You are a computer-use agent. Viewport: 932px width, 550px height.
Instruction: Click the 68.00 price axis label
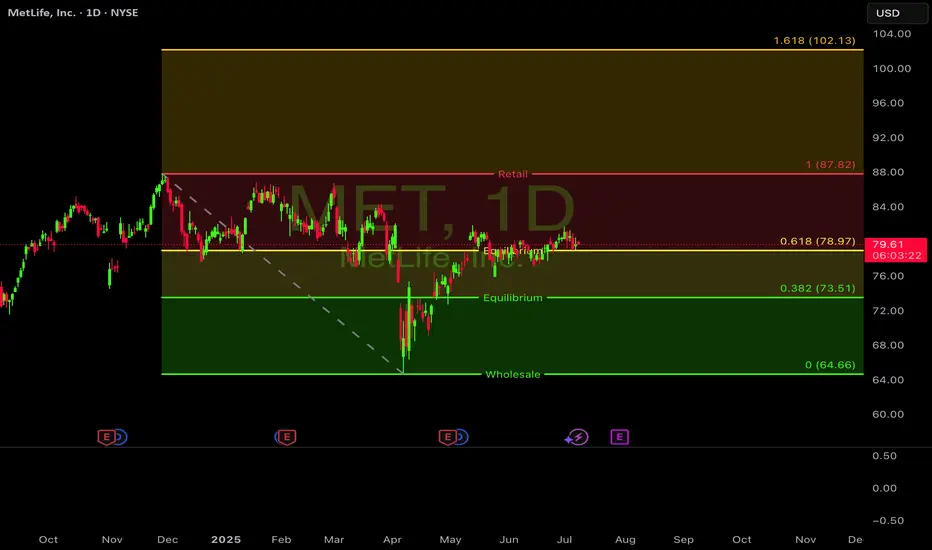click(888, 345)
